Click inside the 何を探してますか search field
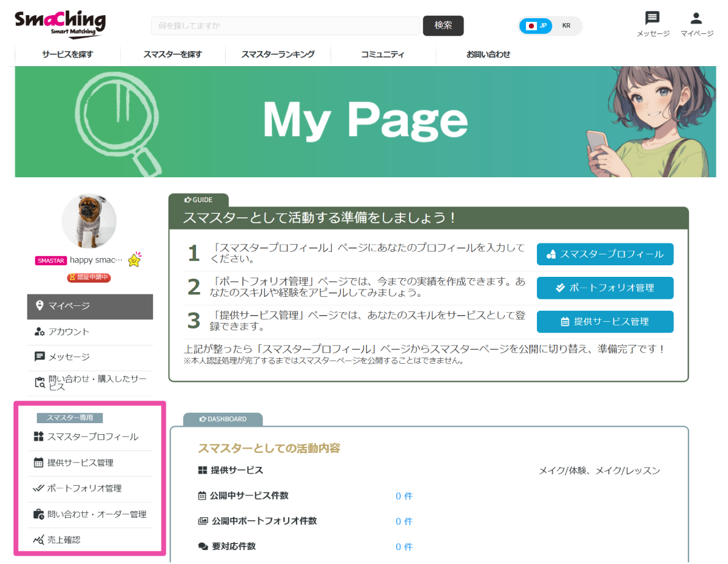The width and height of the screenshot is (728, 564). click(x=285, y=26)
